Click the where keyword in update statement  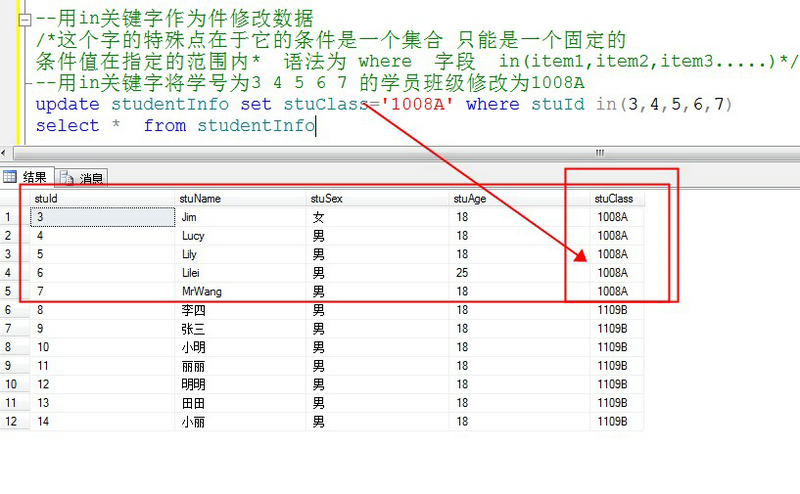pyautogui.click(x=493, y=104)
